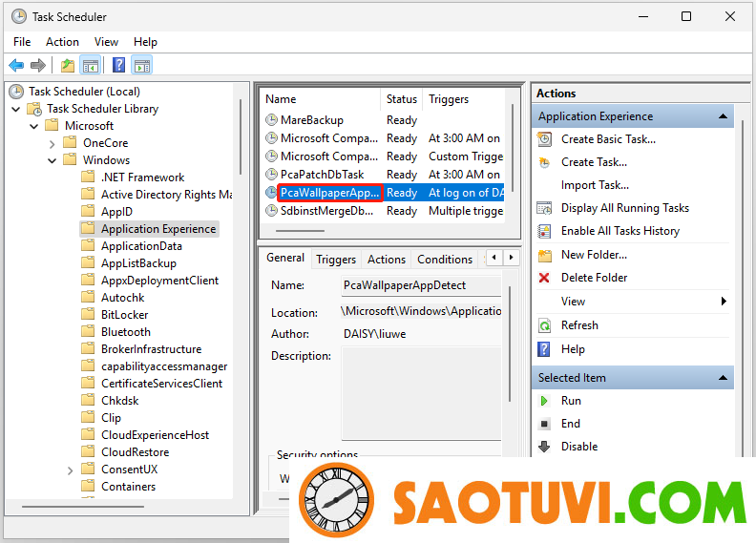Image resolution: width=756 pixels, height=543 pixels.
Task: Click the PcaPatchDbTask clock icon
Action: tap(272, 174)
